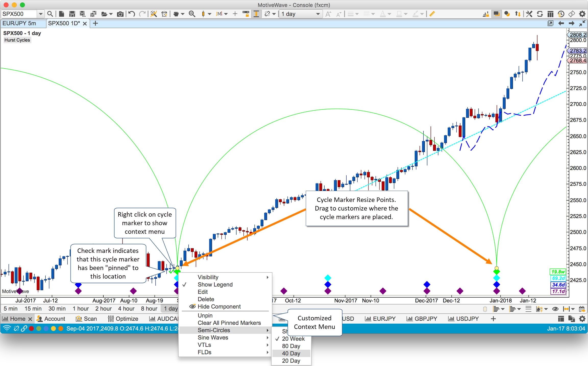Expand the Sine Waves submenu
The width and height of the screenshot is (588, 366).
point(225,337)
